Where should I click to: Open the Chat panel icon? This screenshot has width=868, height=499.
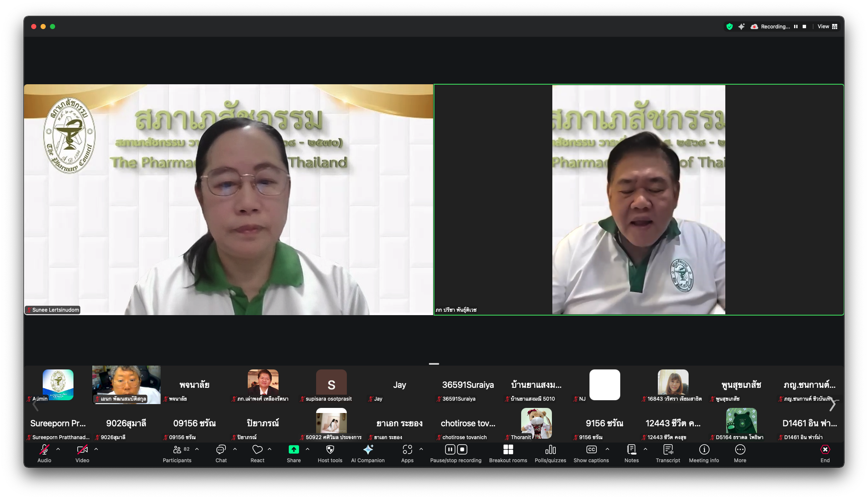(221, 450)
